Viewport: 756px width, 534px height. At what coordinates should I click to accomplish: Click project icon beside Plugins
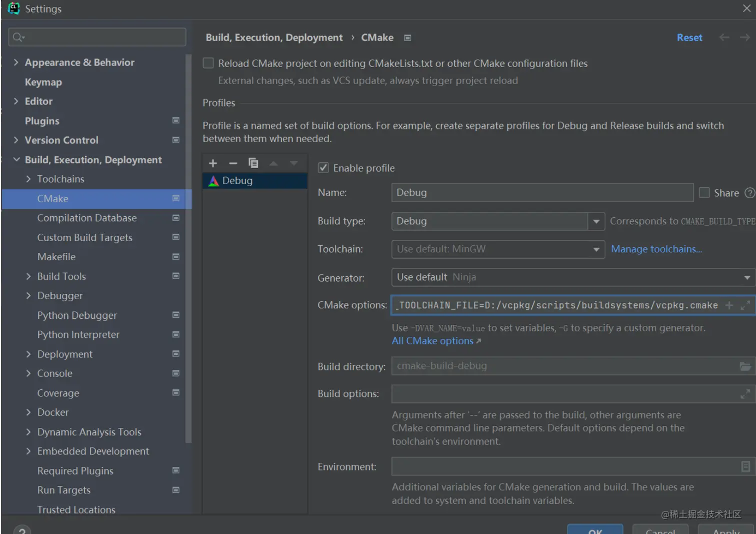pos(176,121)
